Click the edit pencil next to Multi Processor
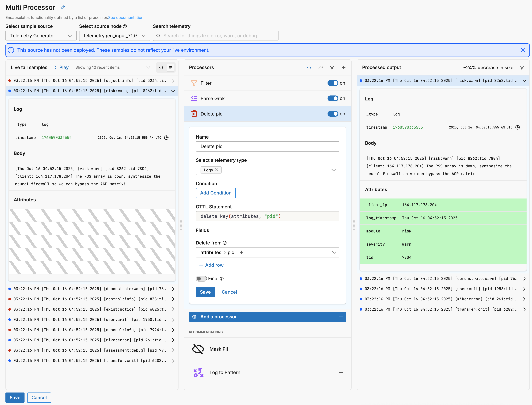Image resolution: width=532 pixels, height=405 pixels. tap(63, 8)
